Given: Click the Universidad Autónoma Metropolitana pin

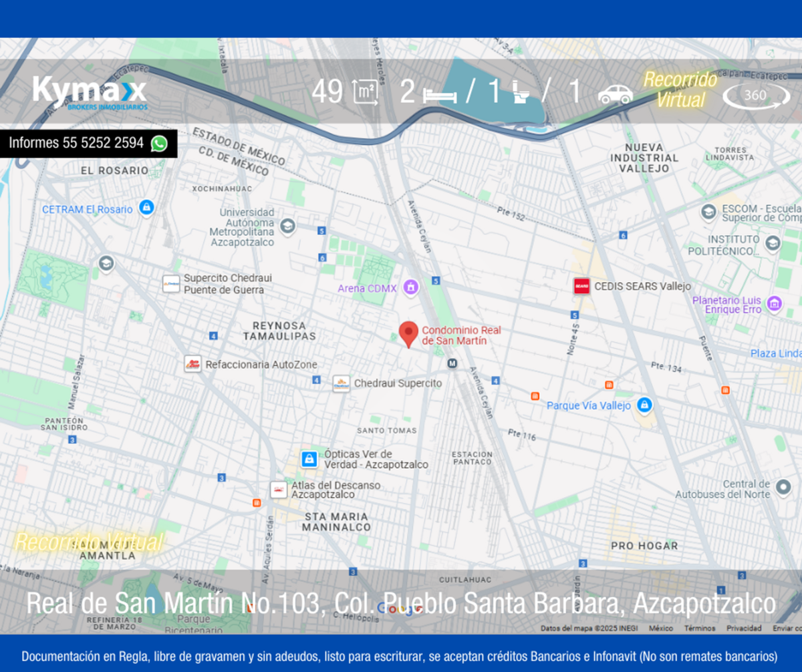Looking at the screenshot, I should click(x=287, y=225).
